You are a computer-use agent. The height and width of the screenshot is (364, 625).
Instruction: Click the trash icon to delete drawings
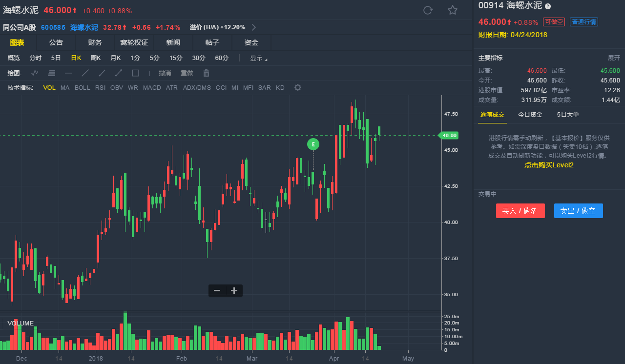click(x=206, y=73)
